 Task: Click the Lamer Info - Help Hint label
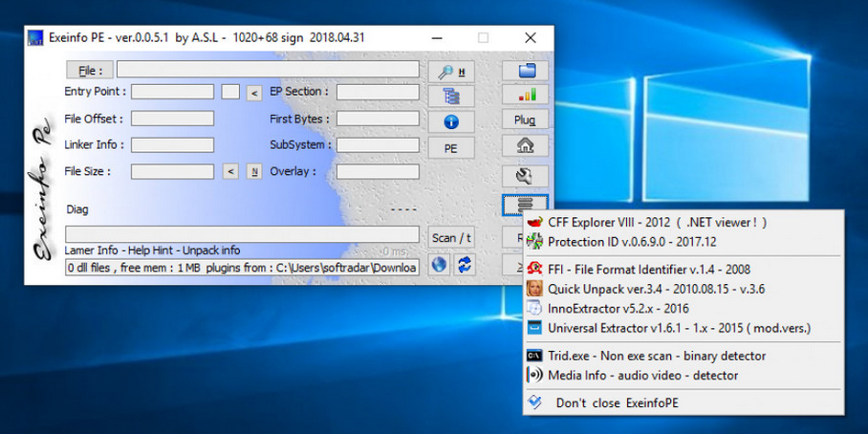[152, 250]
